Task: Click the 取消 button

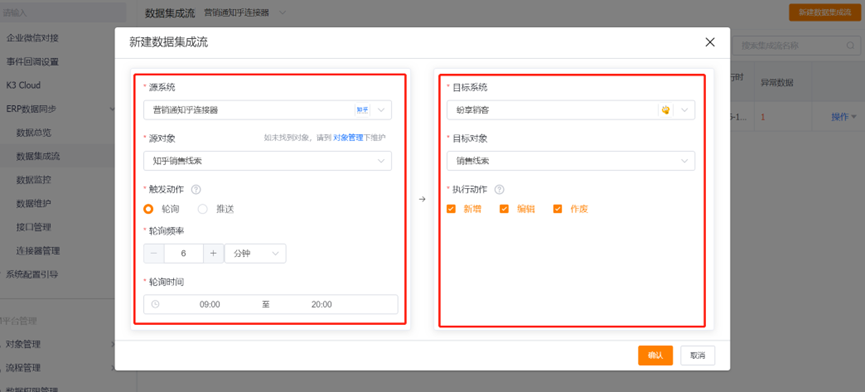Action: click(698, 356)
